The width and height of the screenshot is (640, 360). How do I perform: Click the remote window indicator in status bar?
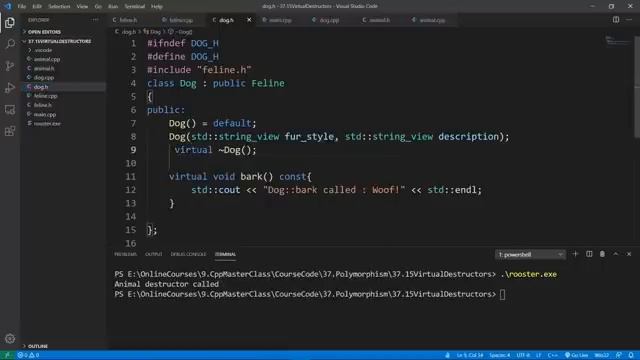(7, 355)
